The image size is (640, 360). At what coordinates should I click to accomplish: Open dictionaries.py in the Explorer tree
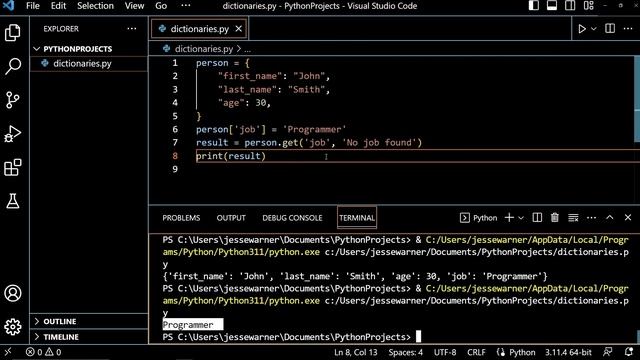pos(89,64)
